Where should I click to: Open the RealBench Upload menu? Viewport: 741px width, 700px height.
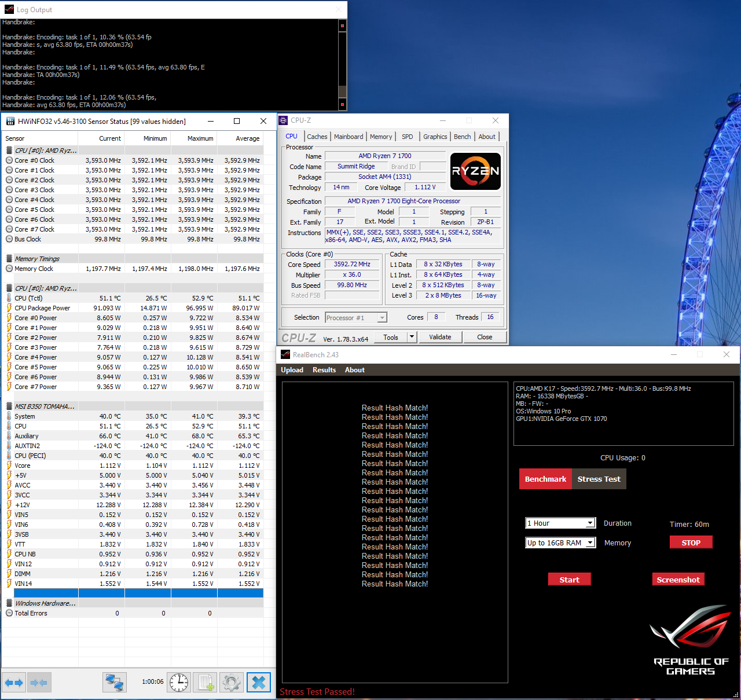point(292,370)
